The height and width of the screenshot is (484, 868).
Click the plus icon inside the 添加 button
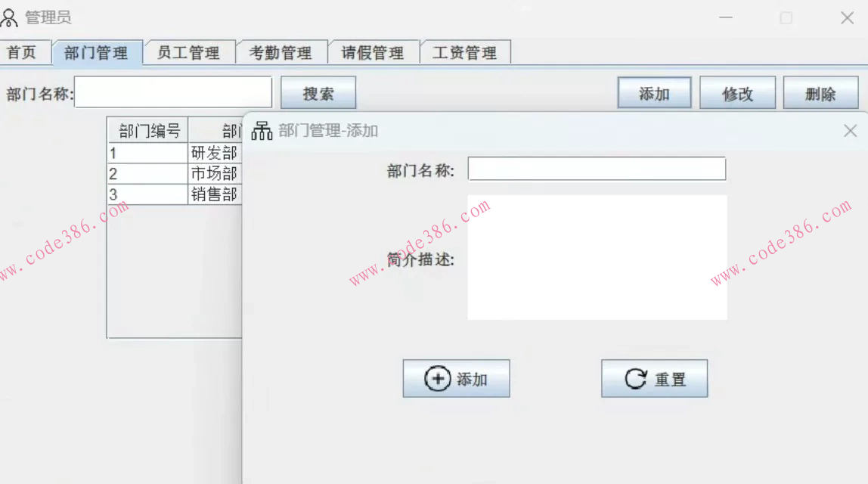(x=436, y=378)
